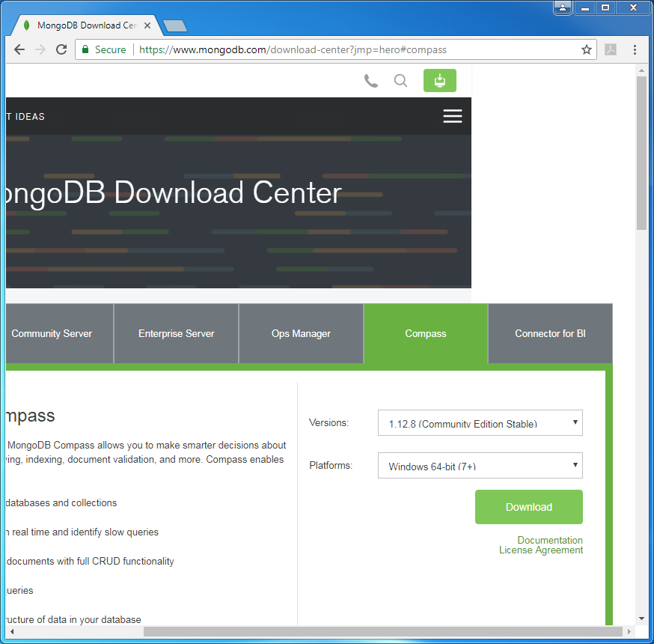Click the horizontal scrollbar thumb
The width and height of the screenshot is (654, 644).
(383, 631)
